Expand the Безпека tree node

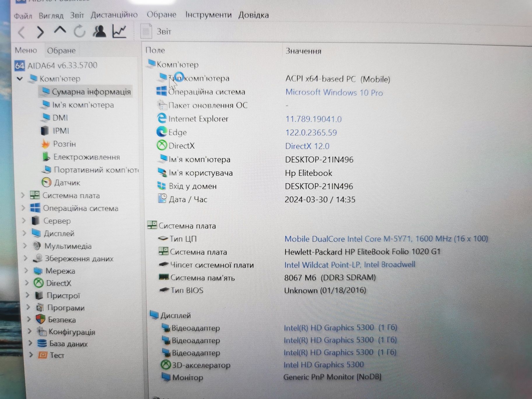29,319
